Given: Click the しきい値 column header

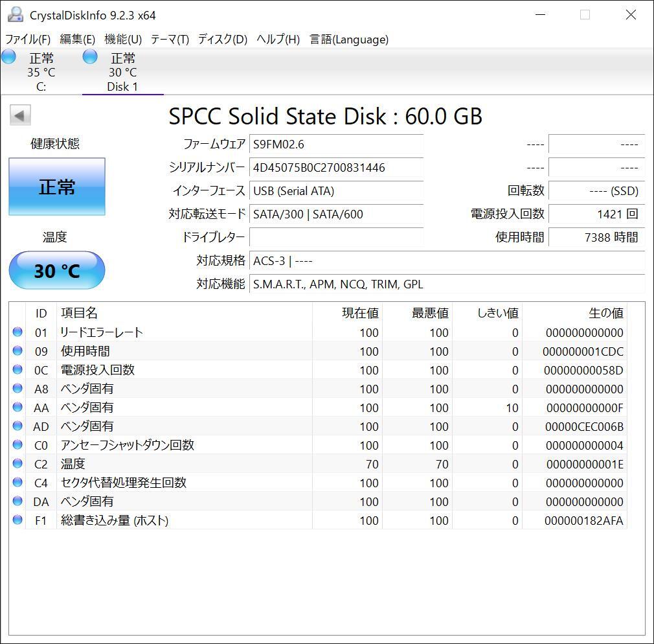Looking at the screenshot, I should coord(488,313).
